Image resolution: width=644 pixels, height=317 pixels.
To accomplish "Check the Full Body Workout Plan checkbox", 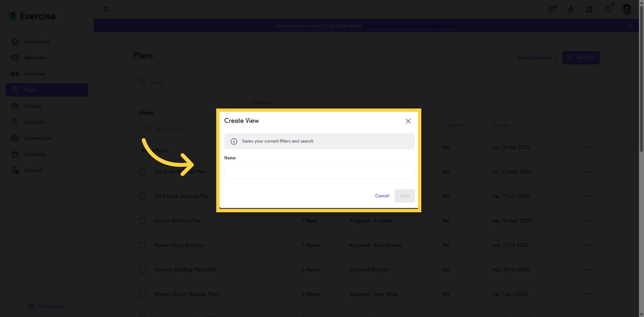I will tap(142, 172).
